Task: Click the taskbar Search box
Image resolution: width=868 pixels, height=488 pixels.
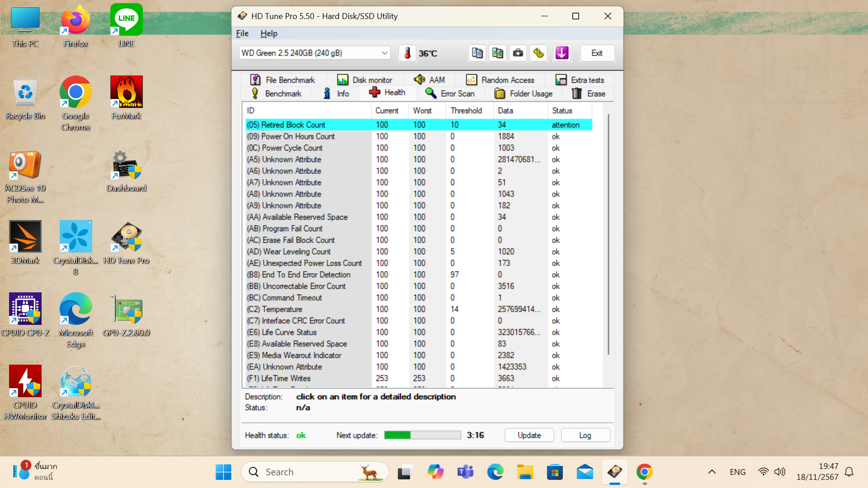Action: [x=315, y=472]
